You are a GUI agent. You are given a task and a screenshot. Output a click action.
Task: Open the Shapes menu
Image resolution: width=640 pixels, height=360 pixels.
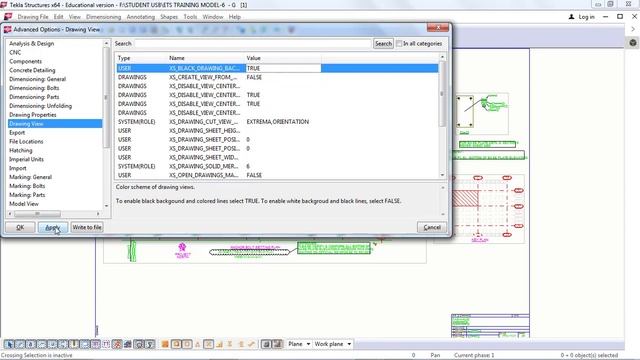point(169,17)
